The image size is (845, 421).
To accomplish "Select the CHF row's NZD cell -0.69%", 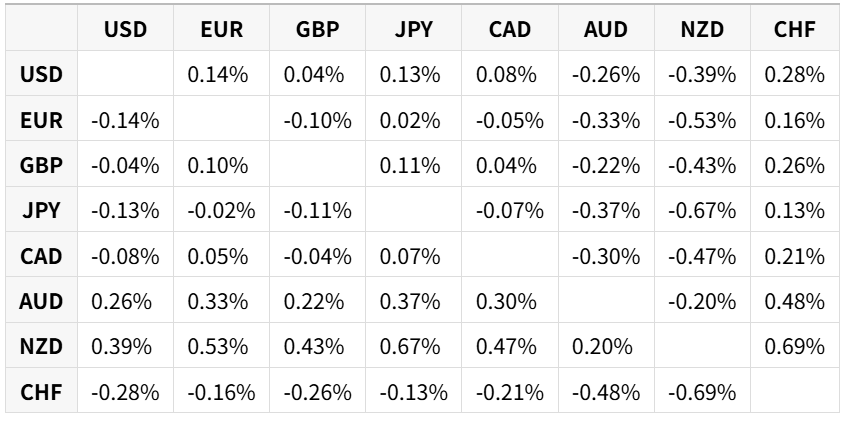I will (702, 391).
